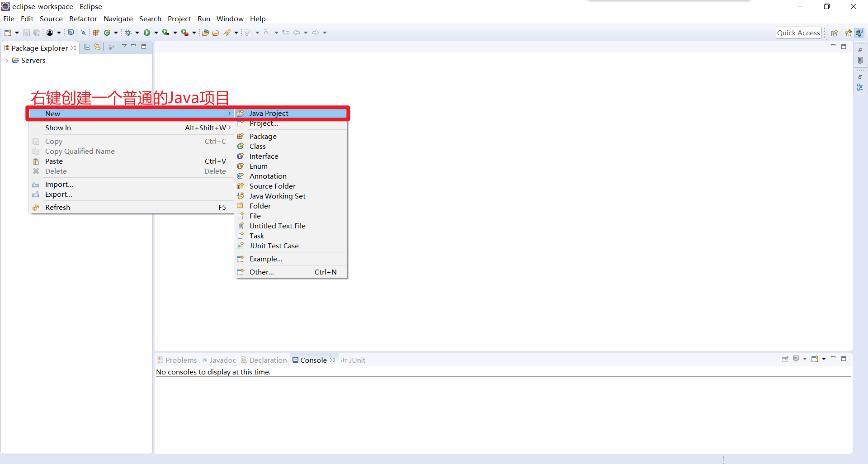Image resolution: width=868 pixels, height=464 pixels.
Task: Toggle Skip All Breakpoints in toolbar
Action: click(83, 33)
